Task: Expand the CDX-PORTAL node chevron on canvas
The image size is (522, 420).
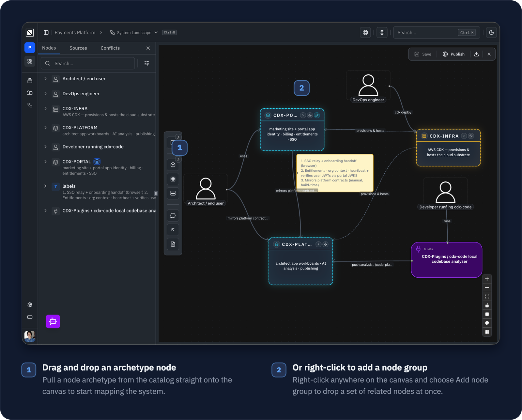Action: tap(303, 115)
